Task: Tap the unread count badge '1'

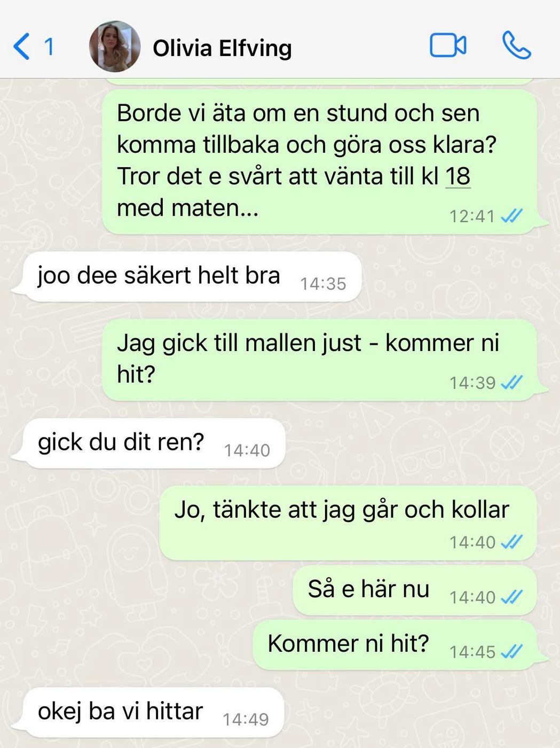Action: click(x=49, y=47)
